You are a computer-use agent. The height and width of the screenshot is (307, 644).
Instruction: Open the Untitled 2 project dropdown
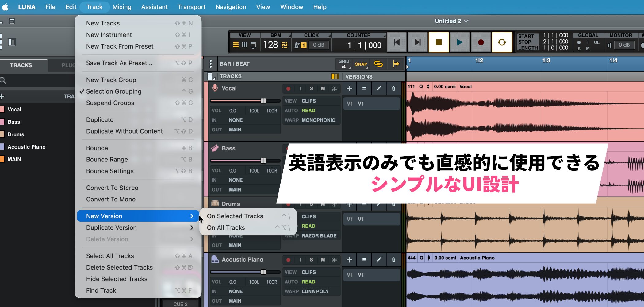coord(451,21)
